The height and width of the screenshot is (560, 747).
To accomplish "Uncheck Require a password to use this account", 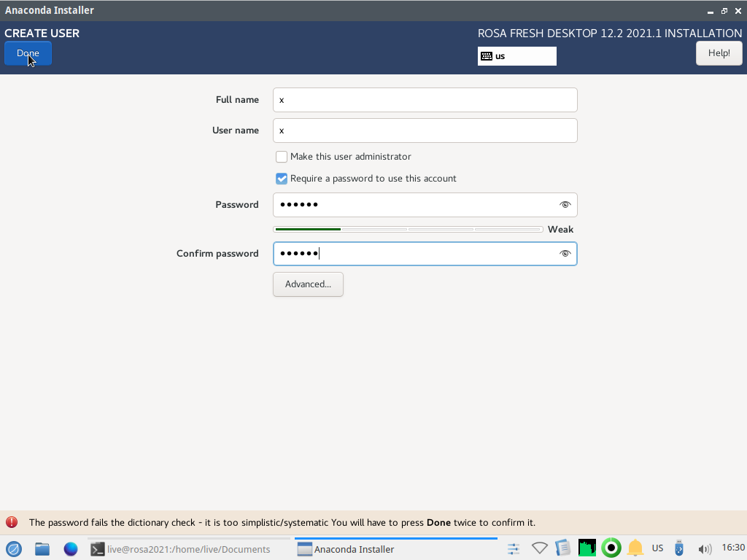I will 282,179.
